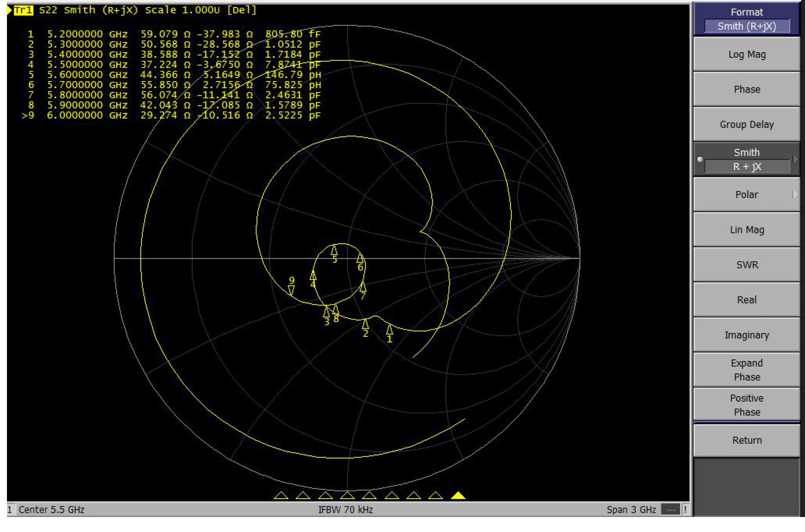
Task: Toggle the Smith format radio dot
Action: pyautogui.click(x=700, y=159)
